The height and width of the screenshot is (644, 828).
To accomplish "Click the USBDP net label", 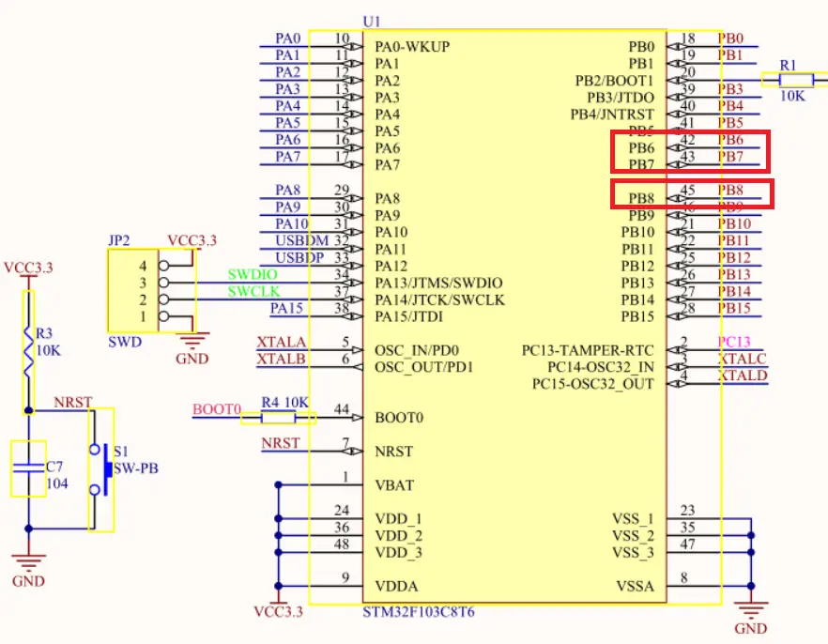I will click(300, 257).
